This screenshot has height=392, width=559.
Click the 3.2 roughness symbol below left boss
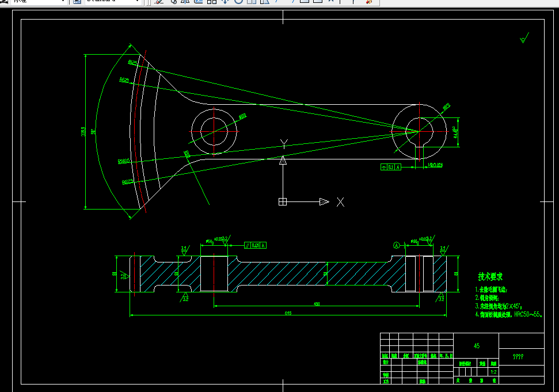click(x=185, y=297)
